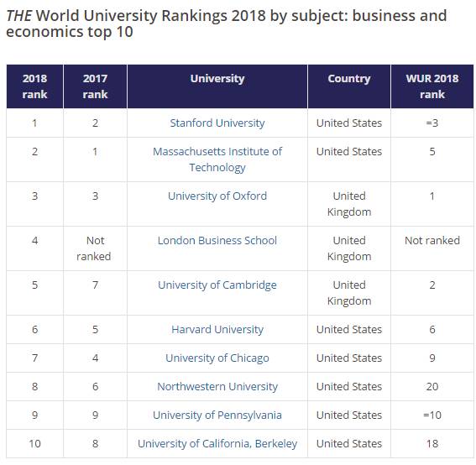This screenshot has height=465, width=476.
Task: Open University of California, Berkeley link
Action: coord(217,444)
